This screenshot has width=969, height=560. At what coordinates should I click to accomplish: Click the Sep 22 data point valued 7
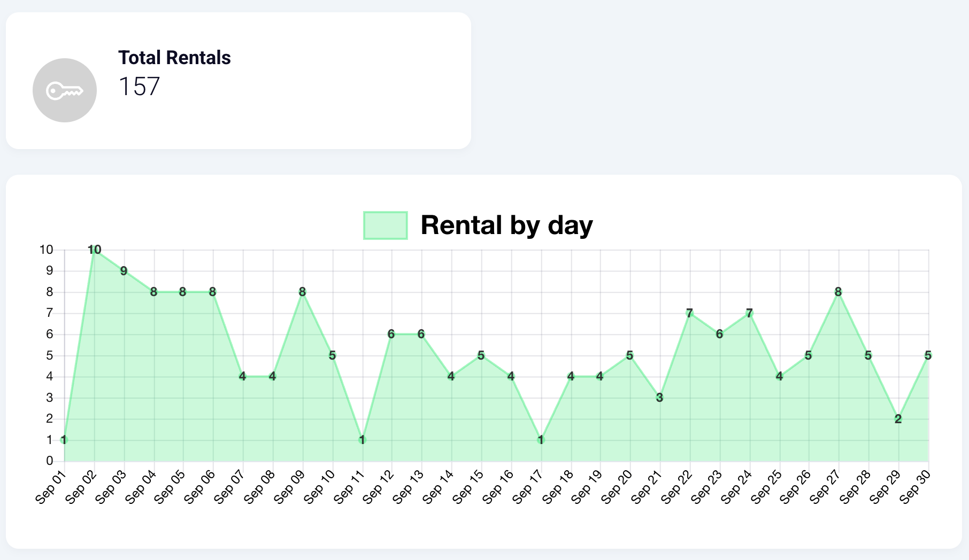point(690,313)
